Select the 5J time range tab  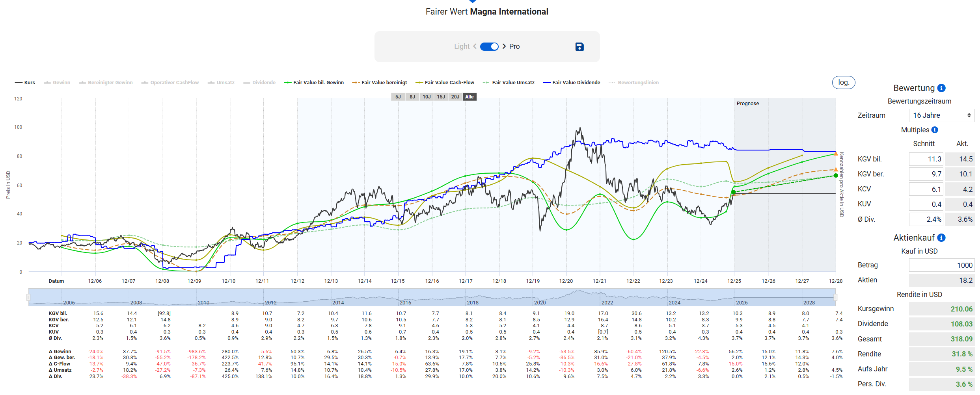coord(398,97)
